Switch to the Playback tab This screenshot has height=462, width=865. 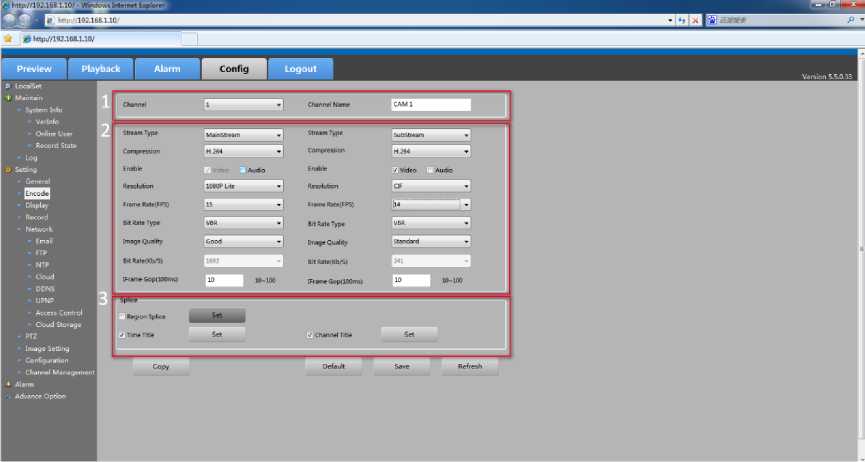(100, 69)
